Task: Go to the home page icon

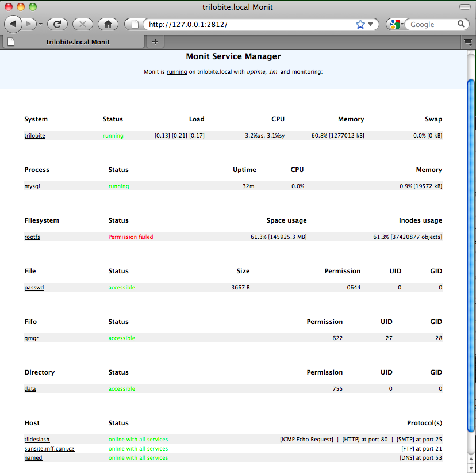Action: (108, 24)
